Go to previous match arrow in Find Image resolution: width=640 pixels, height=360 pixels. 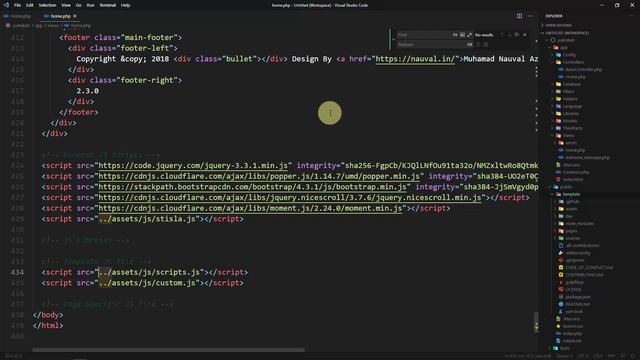point(502,35)
